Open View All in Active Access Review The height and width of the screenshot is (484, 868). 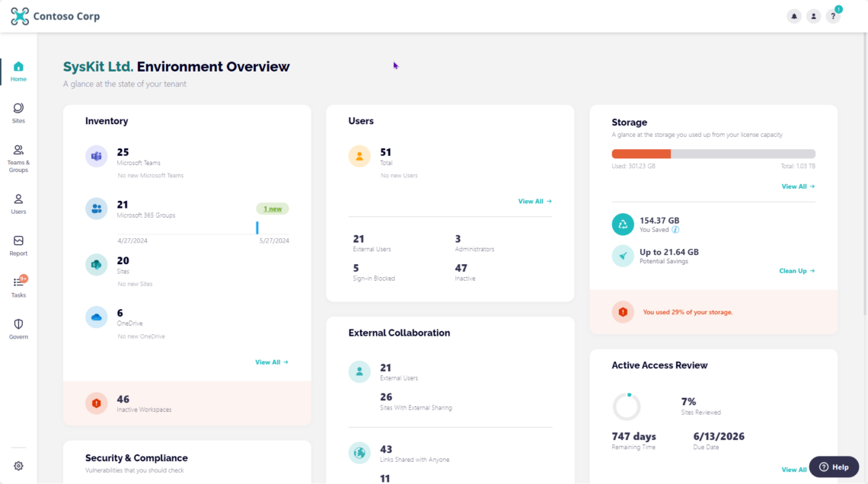point(794,470)
